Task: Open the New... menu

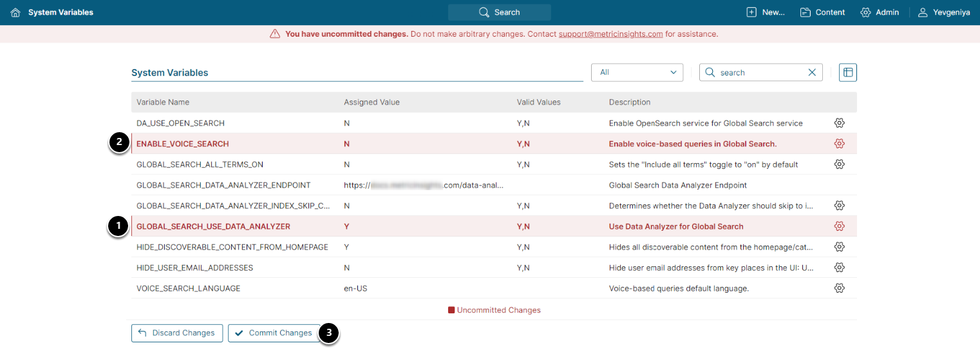Action: (766, 12)
